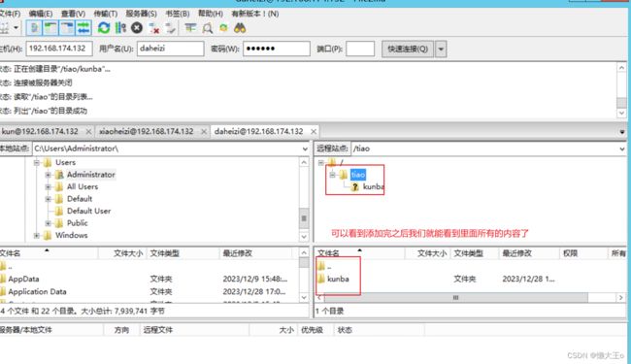Image resolution: width=631 pixels, height=364 pixels.
Task: Select the daheizi@192.168.174.132 tab
Action: 258,131
